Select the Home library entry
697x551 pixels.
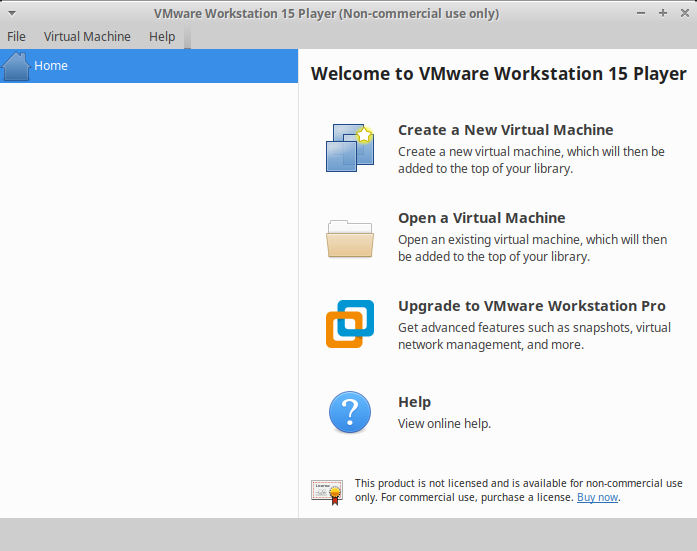tap(149, 66)
